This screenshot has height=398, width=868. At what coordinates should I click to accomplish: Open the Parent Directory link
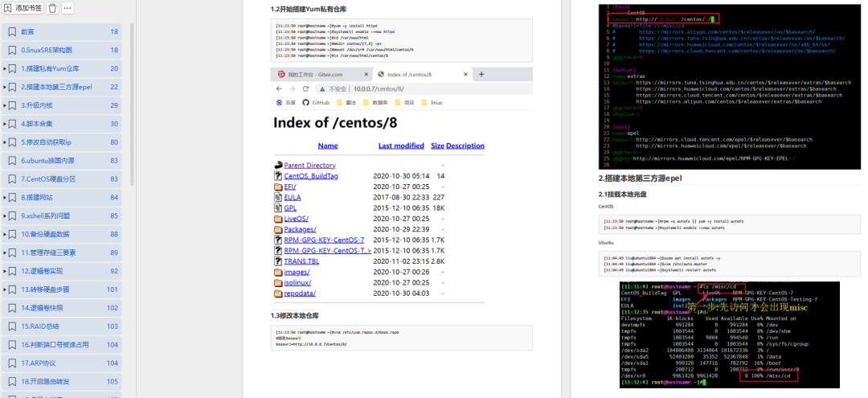pos(310,165)
